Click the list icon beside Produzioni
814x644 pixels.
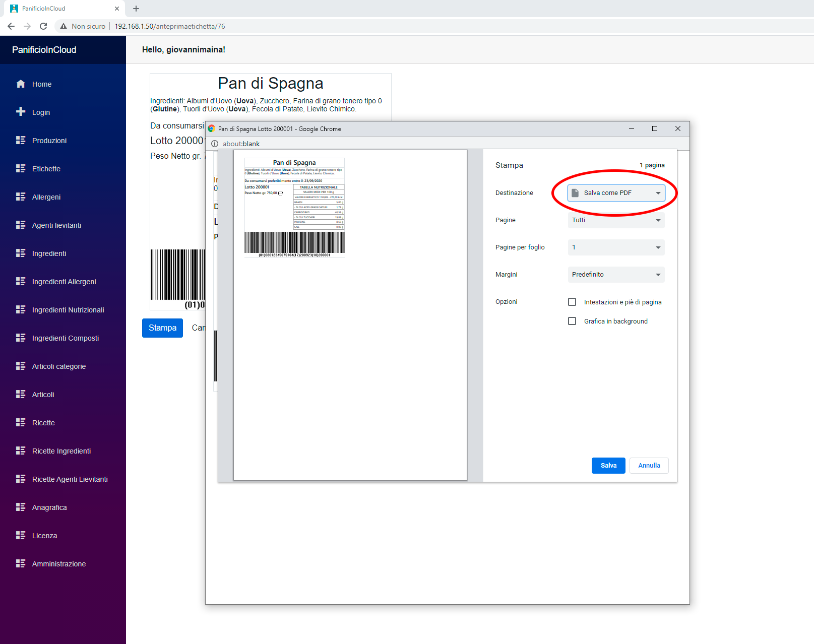[21, 140]
